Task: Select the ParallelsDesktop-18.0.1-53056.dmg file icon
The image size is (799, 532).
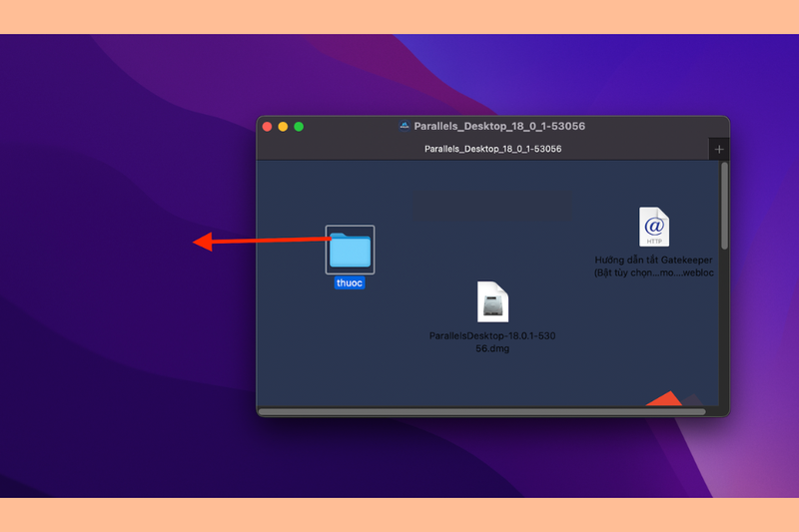Action: (492, 301)
